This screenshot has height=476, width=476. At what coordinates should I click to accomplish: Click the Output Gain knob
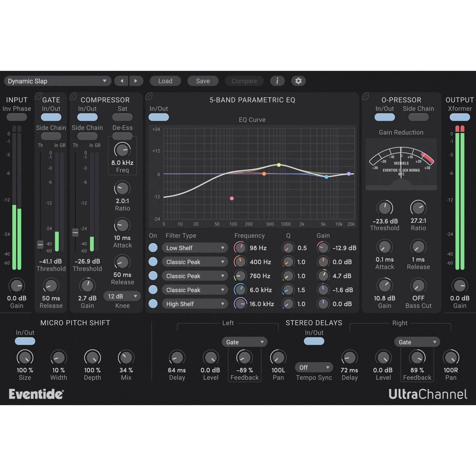point(460,286)
